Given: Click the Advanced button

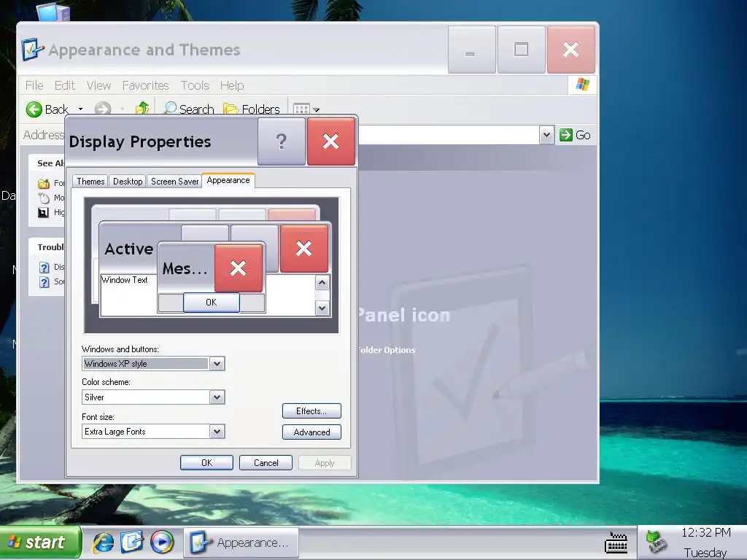Looking at the screenshot, I should 311,432.
